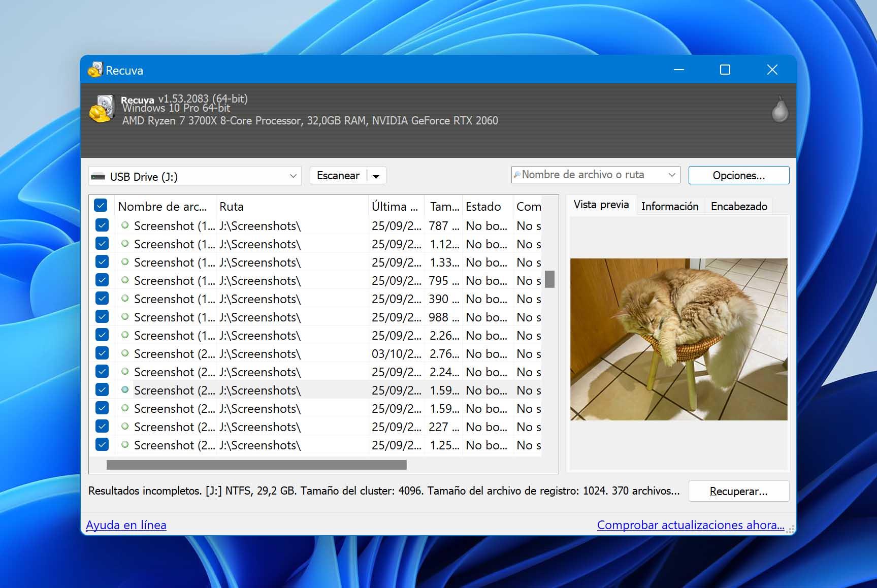Image resolution: width=877 pixels, height=588 pixels.
Task: Uncheck the checkbox of the last visible file row
Action: (x=102, y=444)
